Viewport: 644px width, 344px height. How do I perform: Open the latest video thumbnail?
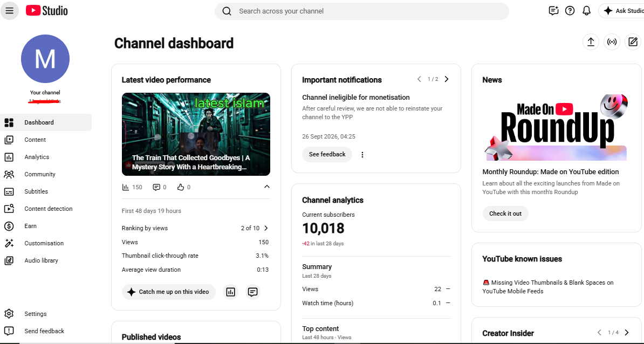pos(196,134)
